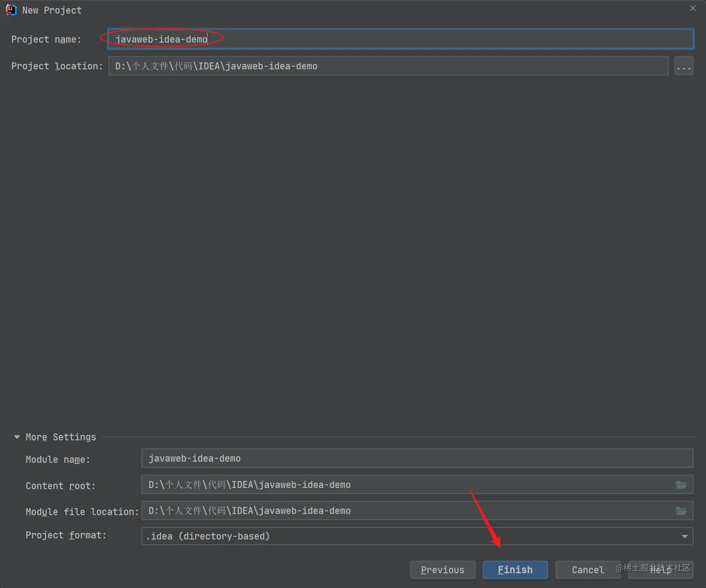Click the Project format label
Screen dimensions: 706x588
[66, 535]
